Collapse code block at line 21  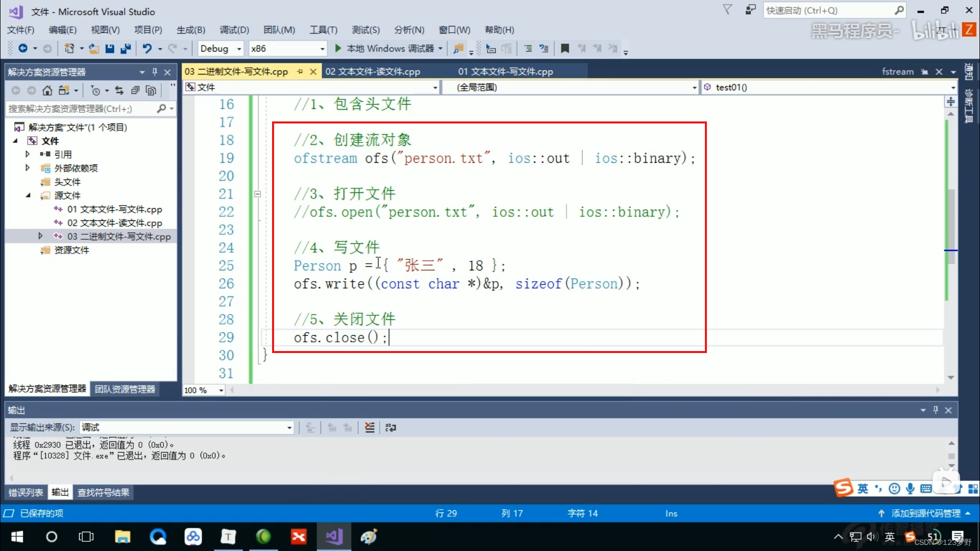(258, 194)
